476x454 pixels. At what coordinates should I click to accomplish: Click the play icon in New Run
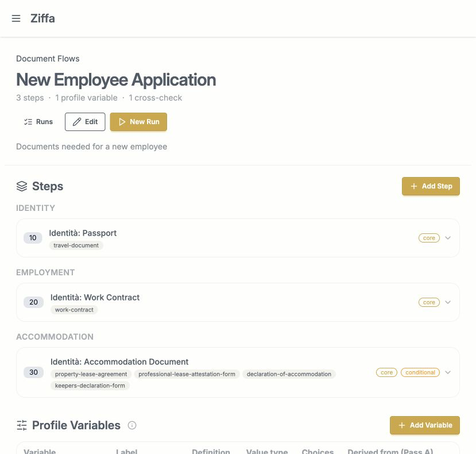coord(122,122)
